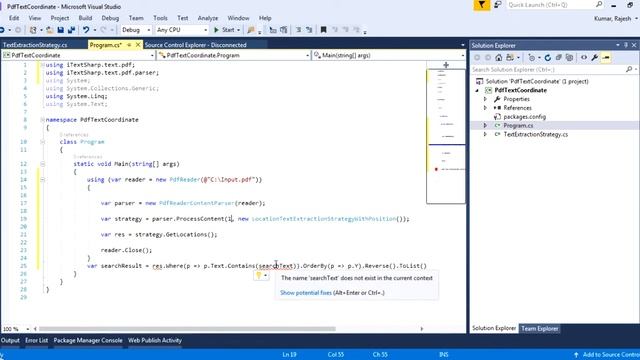This screenshot has height=360, width=640.
Task: Click the Pending Changes filter clock icon
Action: 531,58
